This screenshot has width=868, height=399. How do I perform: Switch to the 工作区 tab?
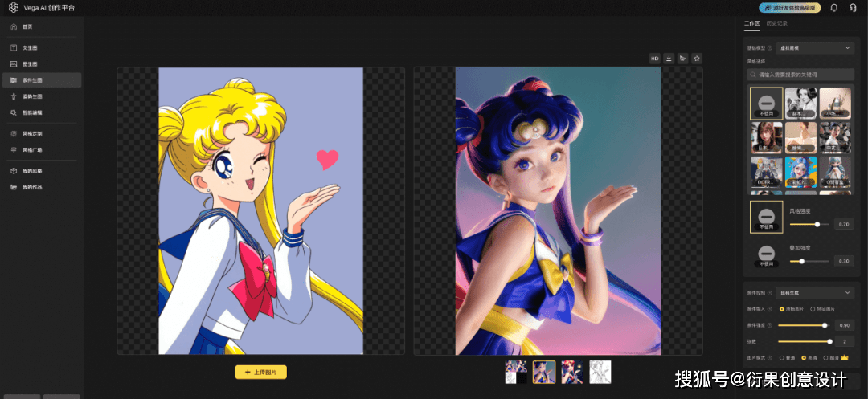click(x=751, y=24)
